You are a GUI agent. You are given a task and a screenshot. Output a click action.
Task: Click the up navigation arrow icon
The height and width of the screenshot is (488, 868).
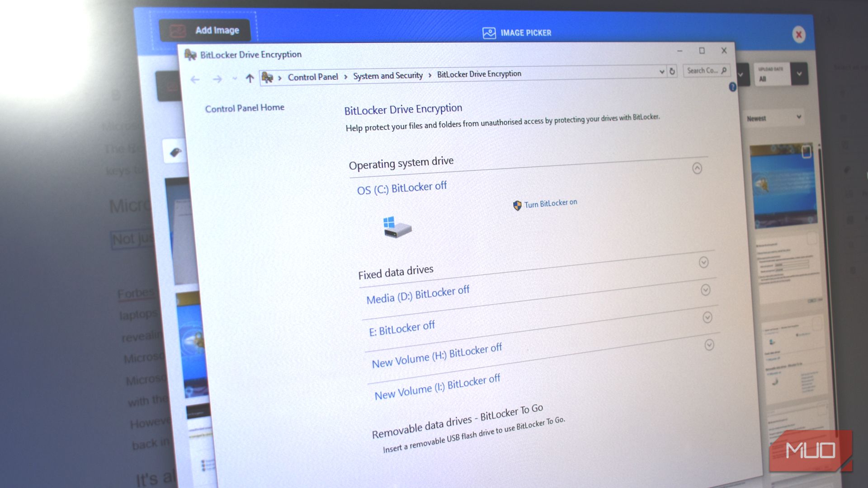(249, 78)
